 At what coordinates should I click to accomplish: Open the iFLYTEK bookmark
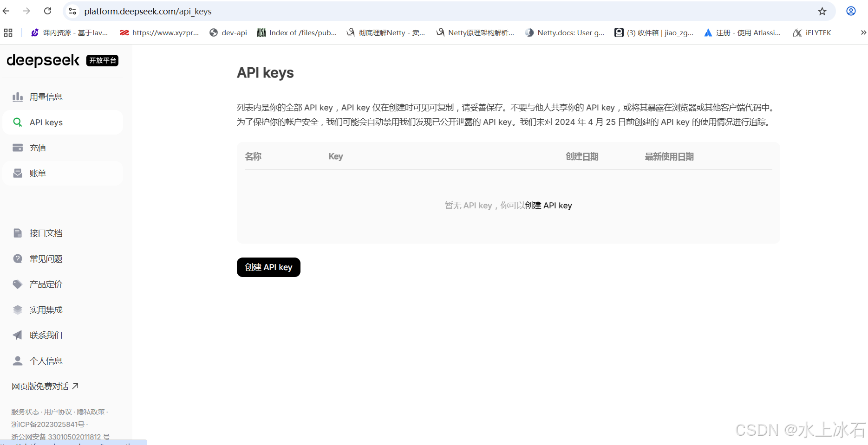[812, 32]
